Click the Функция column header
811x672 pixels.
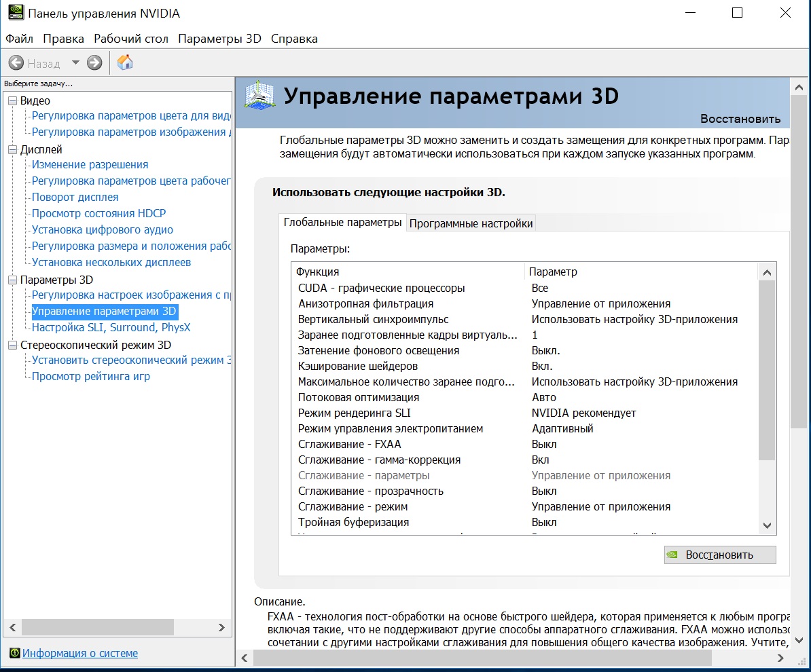(409, 272)
